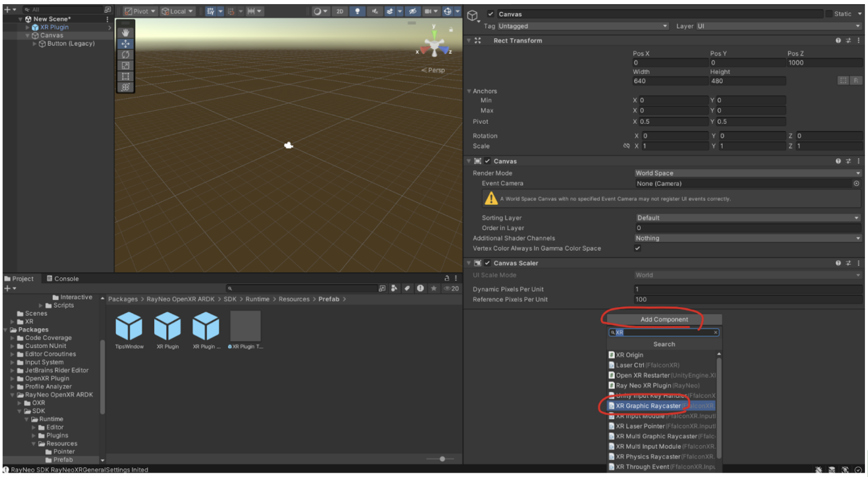
Task: Toggle scene effects (skybox/fog) icon
Action: click(x=390, y=11)
